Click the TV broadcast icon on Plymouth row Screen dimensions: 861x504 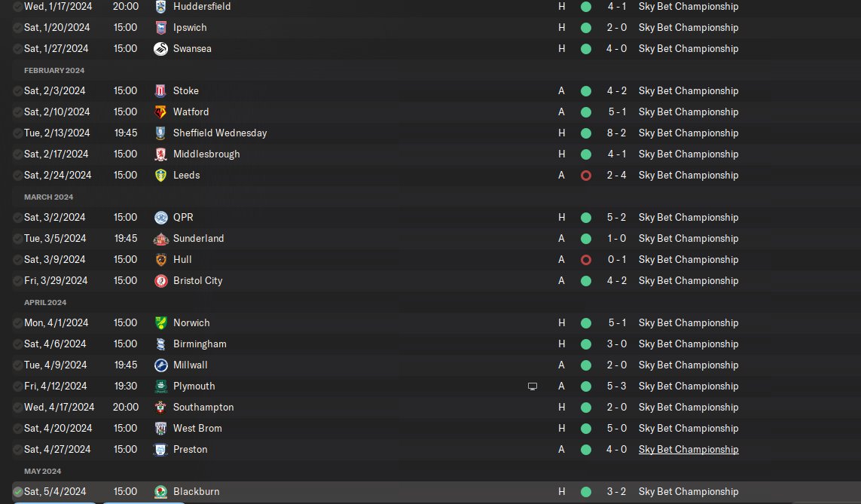coord(532,386)
